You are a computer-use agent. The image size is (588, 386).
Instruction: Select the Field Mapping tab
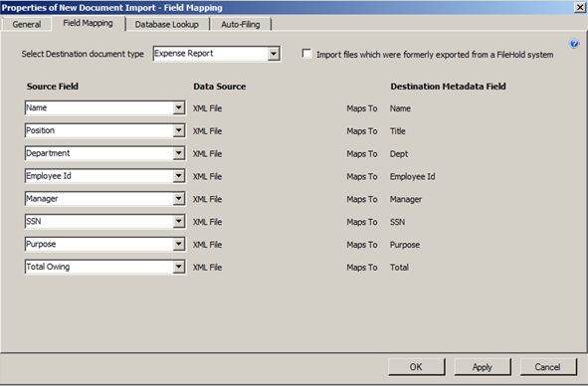pyautogui.click(x=88, y=23)
